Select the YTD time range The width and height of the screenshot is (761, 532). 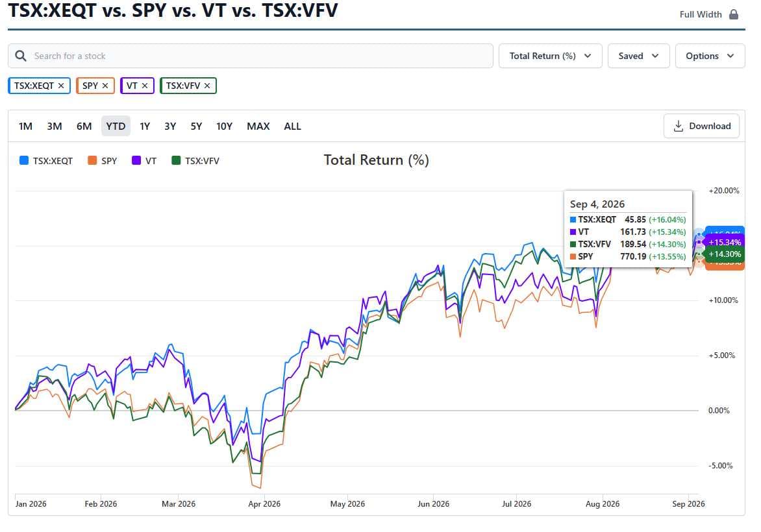pyautogui.click(x=116, y=126)
